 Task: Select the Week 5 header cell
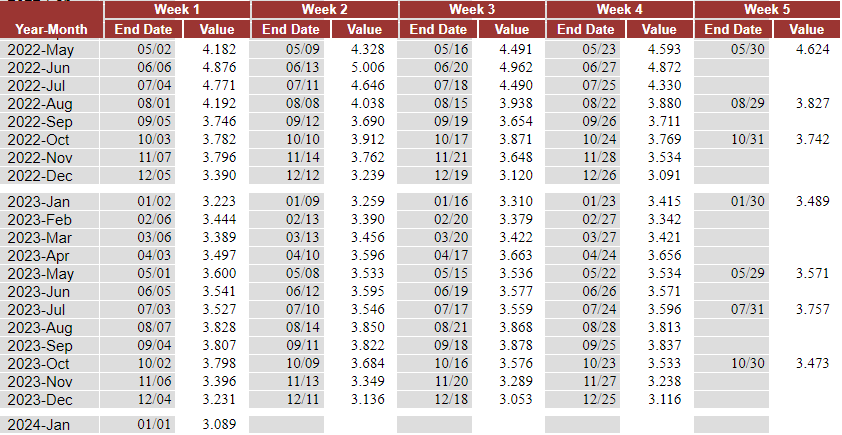[767, 9]
